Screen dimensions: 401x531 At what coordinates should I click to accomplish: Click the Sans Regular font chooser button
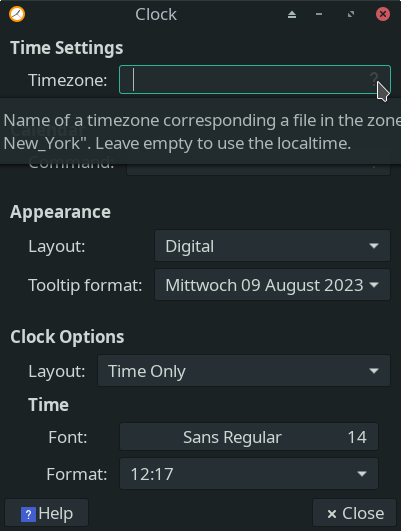point(249,437)
